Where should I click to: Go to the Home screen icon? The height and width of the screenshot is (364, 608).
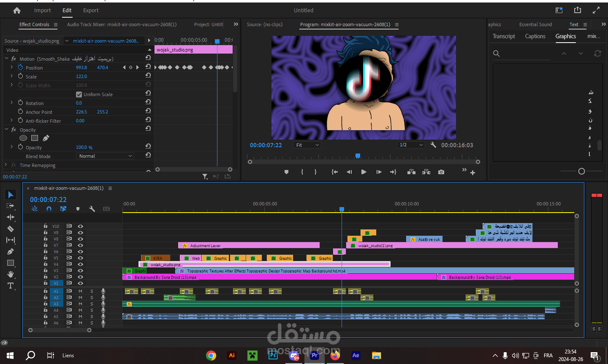pos(17,11)
